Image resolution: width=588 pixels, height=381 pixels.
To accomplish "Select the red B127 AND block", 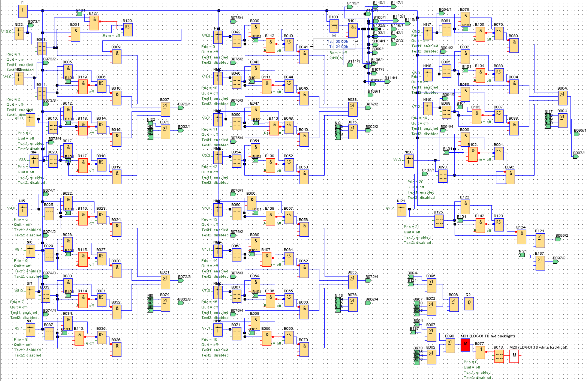I will tap(94, 23).
